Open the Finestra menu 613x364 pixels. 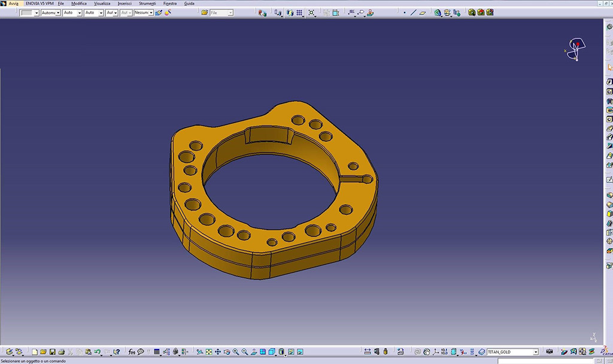(170, 3)
